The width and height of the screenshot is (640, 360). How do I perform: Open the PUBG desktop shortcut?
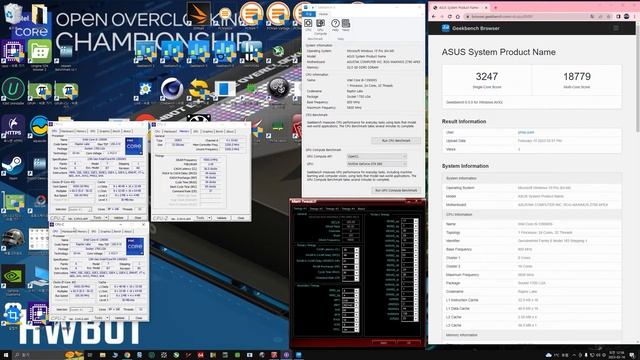pyautogui.click(x=13, y=241)
